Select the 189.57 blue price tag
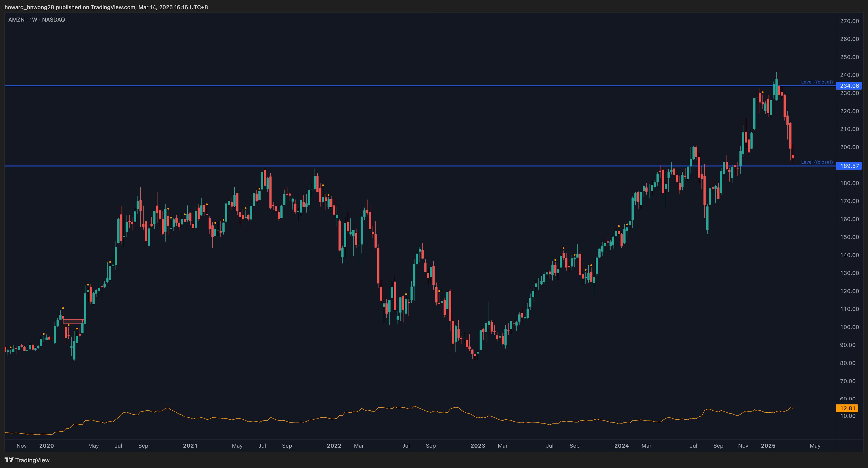 tap(849, 166)
